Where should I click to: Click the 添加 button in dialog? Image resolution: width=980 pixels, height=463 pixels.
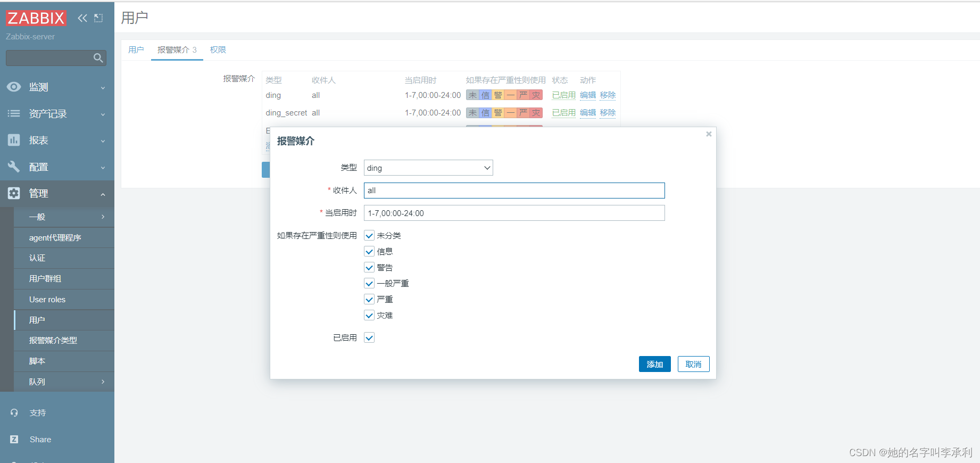point(654,364)
